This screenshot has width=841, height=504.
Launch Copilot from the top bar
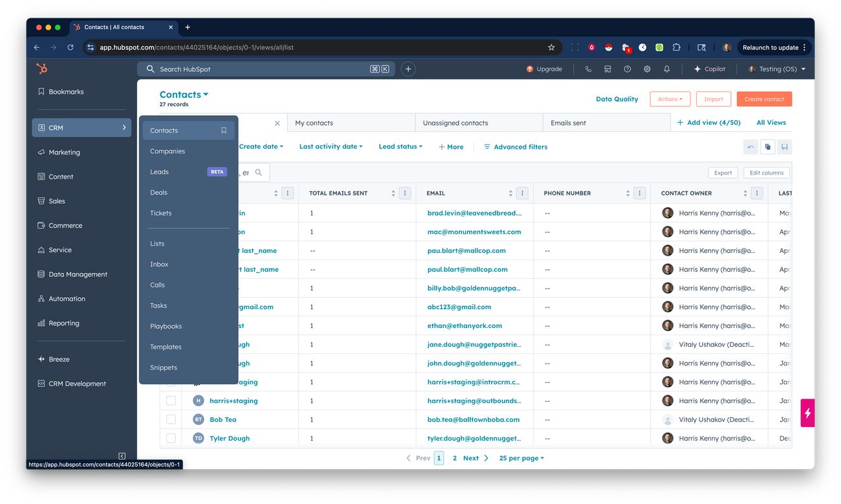[710, 68]
